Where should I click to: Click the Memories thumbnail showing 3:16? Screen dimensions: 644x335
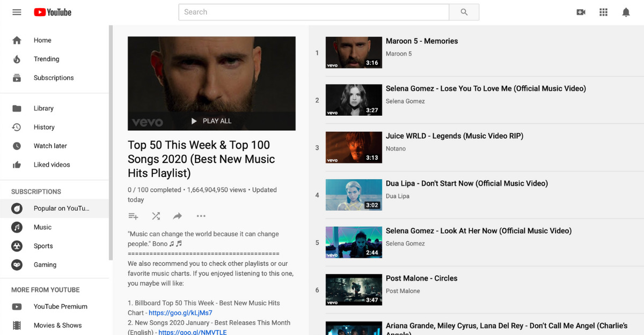point(354,53)
